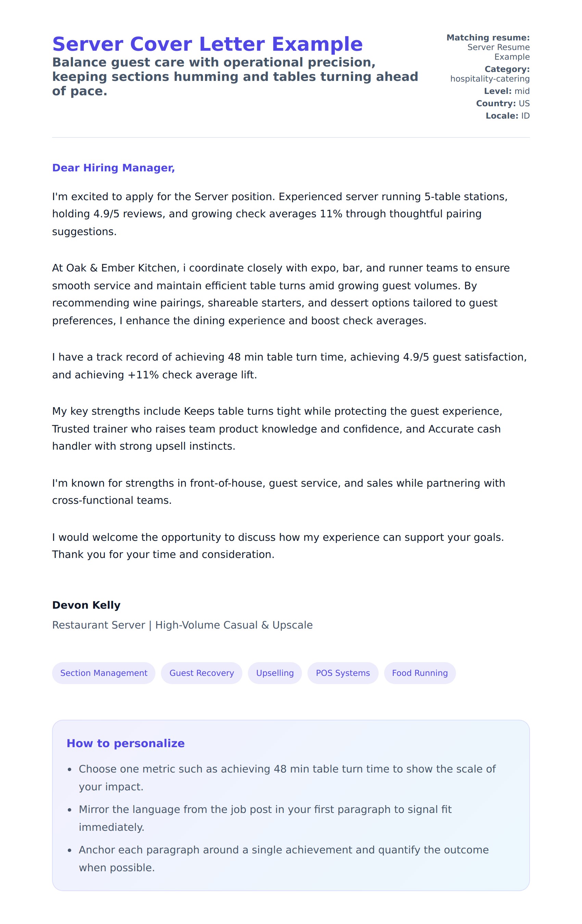Select the Section Management skill tag
Image resolution: width=582 pixels, height=924 pixels.
point(103,673)
